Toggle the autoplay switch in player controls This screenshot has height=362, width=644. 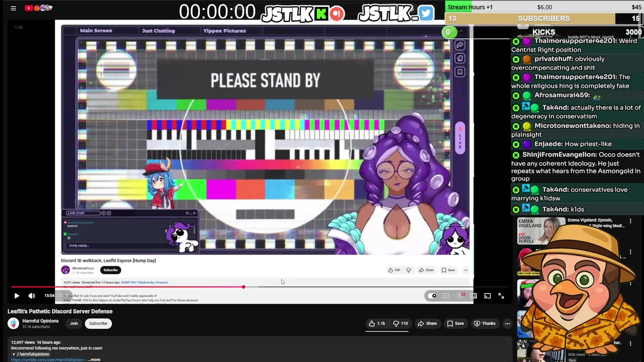[433, 296]
